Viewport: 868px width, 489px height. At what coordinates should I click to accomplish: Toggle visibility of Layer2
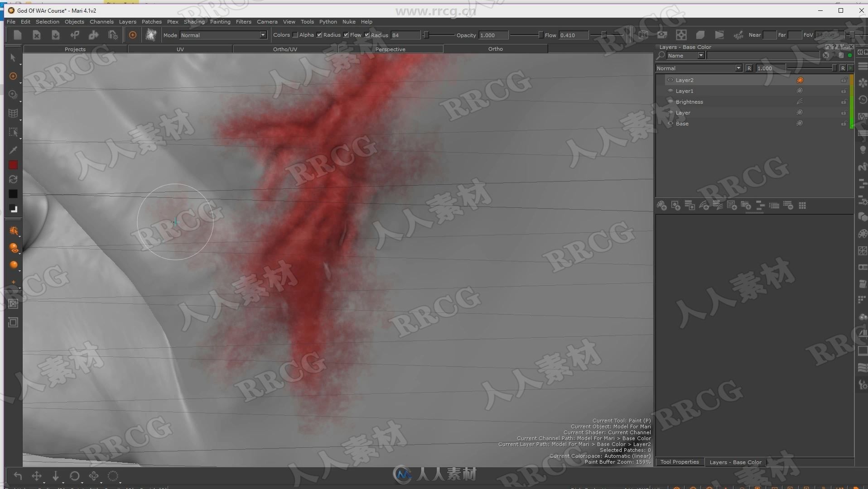(x=670, y=80)
